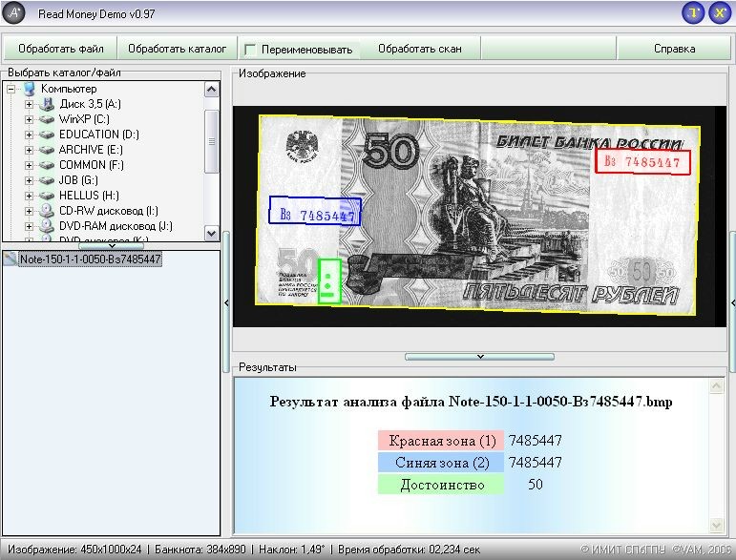Expand CD-RW дисковод (I:) node
Image resolution: width=736 pixels, height=560 pixels.
pos(29,211)
